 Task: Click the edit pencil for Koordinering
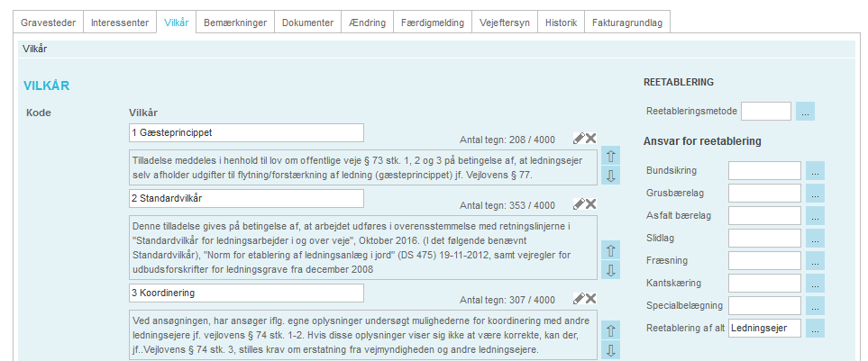579,298
